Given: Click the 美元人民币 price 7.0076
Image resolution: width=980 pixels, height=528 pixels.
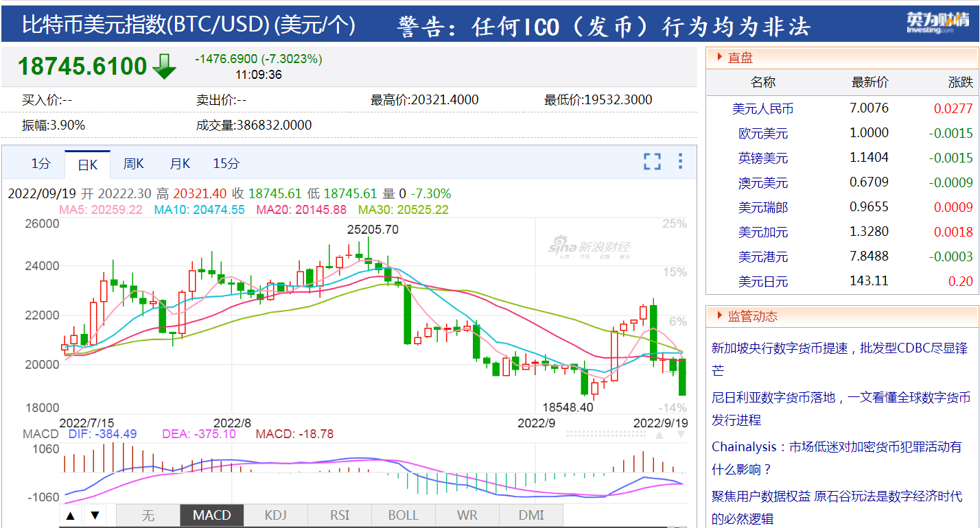Looking at the screenshot, I should click(x=869, y=108).
